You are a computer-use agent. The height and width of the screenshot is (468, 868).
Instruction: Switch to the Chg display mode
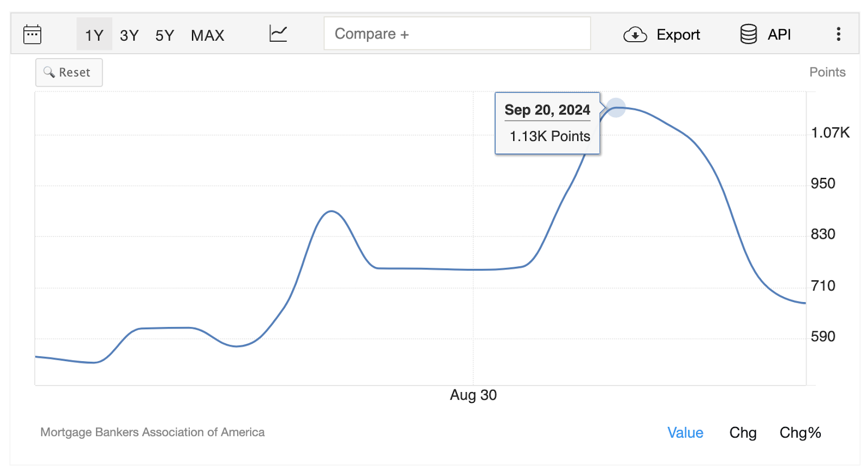[743, 432]
